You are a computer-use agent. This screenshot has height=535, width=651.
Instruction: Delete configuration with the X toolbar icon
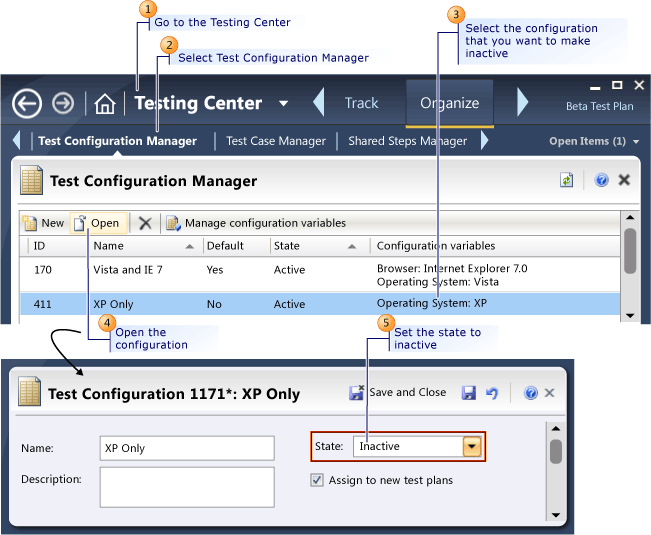tap(145, 223)
